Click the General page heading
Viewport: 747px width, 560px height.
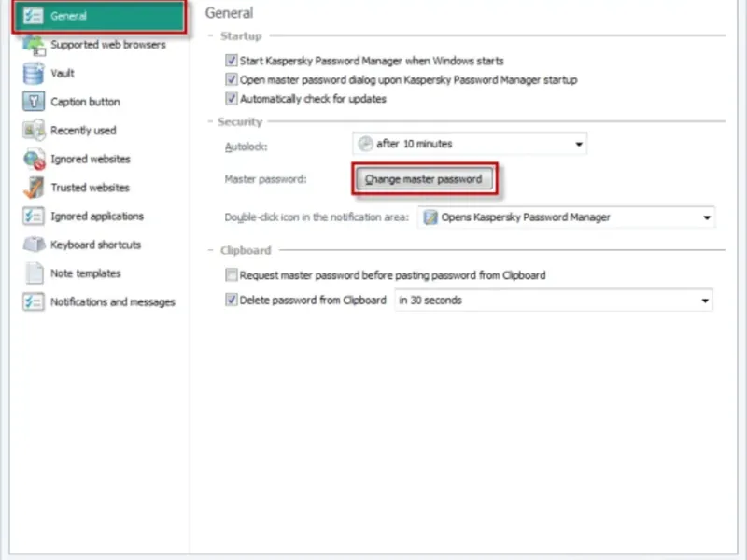(229, 13)
